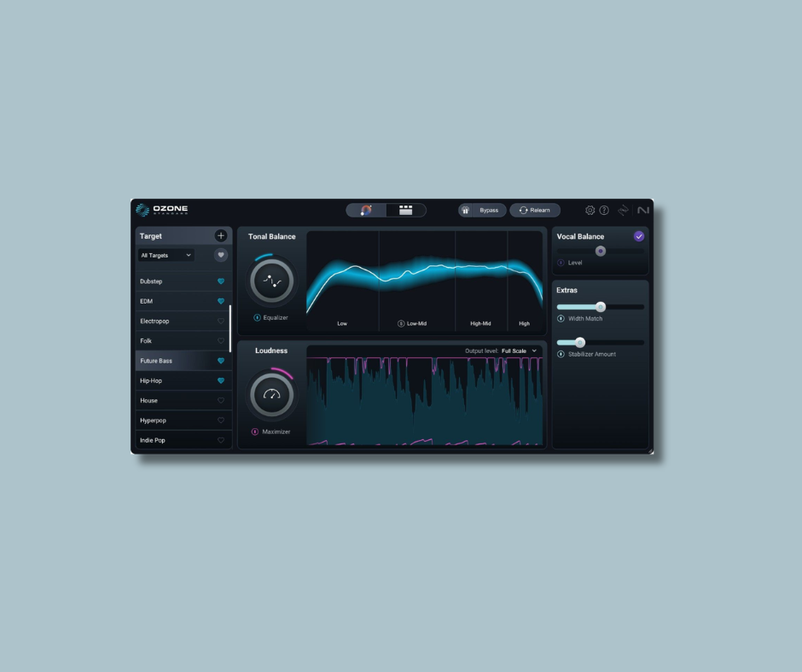Switch to the modules detailed view

405,210
